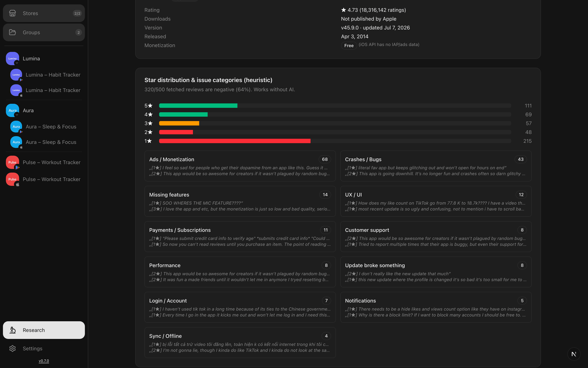Open the Notifications category card

(436, 307)
